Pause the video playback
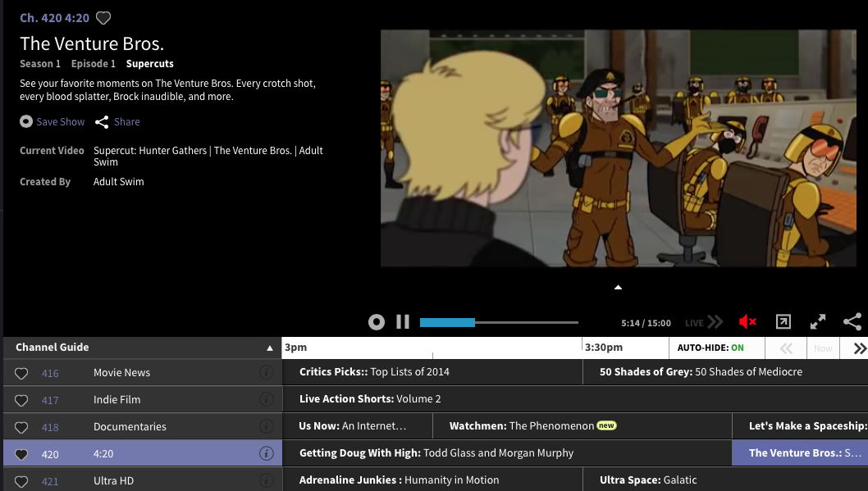868x491 pixels. coord(403,322)
